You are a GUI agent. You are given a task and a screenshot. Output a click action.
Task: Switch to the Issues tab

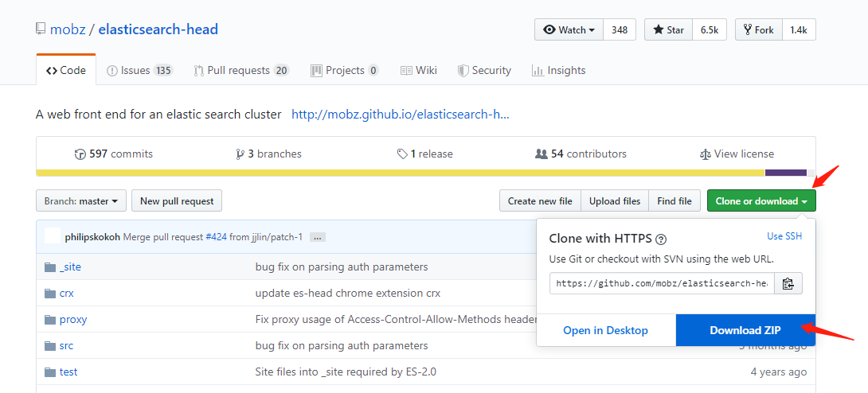[139, 70]
